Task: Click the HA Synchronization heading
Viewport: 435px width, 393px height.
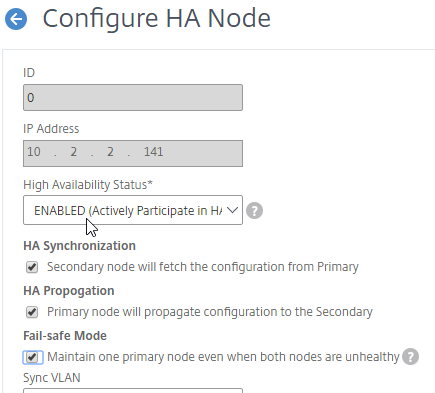Action: point(79,246)
